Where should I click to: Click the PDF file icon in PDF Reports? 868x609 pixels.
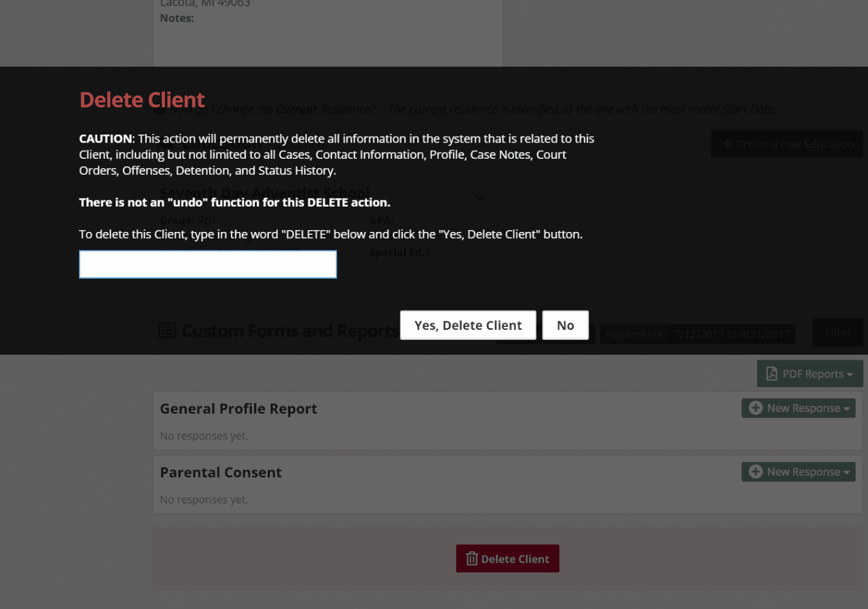point(771,374)
